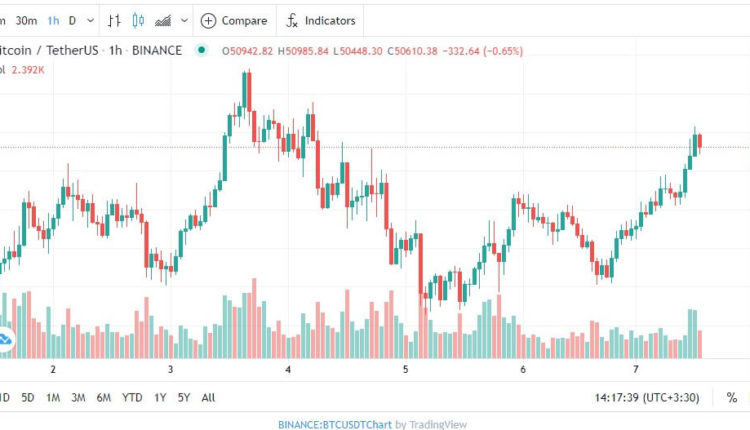Select the Candles chart style icon
Screen dimensions: 750x430
click(138, 21)
